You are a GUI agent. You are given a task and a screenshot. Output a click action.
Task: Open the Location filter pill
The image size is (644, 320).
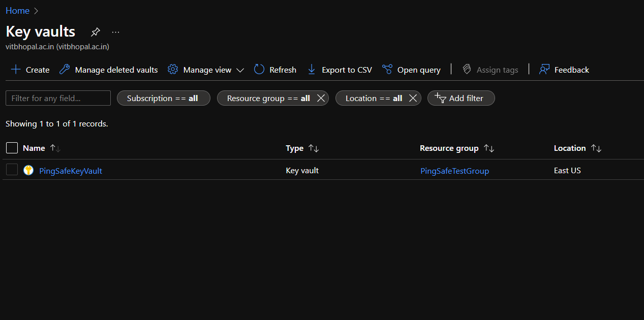(374, 98)
